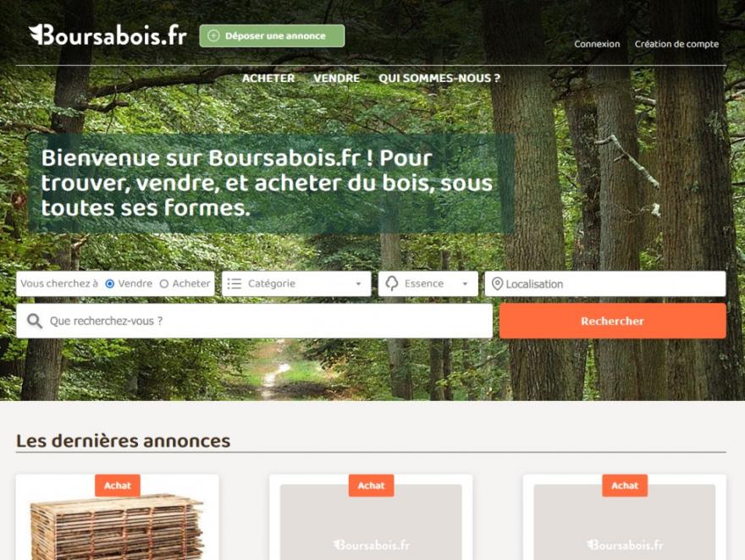
Task: Click the location pin icon in Localisation
Action: click(497, 283)
